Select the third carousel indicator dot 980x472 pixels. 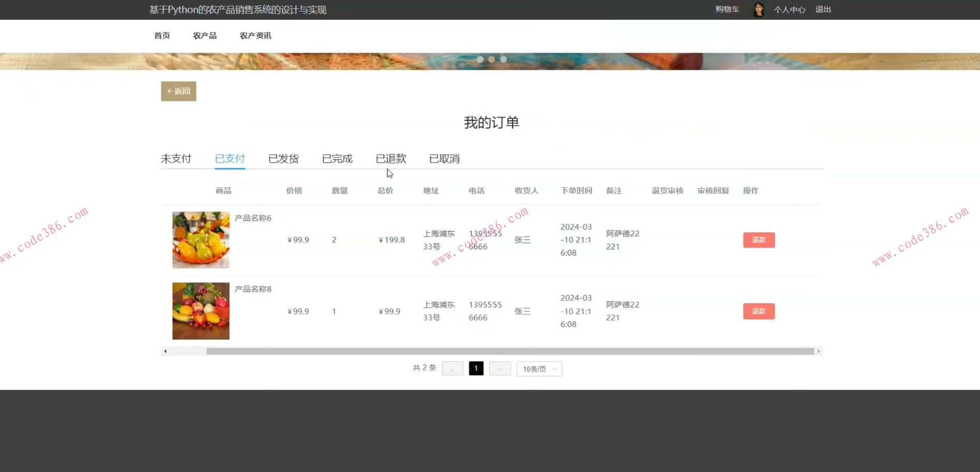point(503,59)
